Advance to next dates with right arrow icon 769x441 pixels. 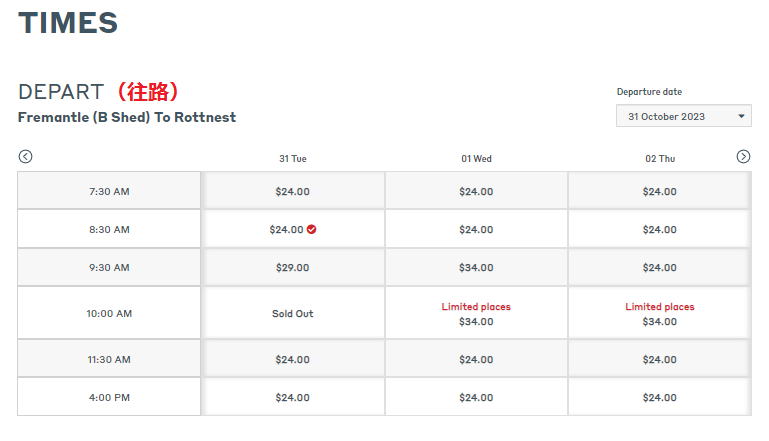tap(743, 156)
